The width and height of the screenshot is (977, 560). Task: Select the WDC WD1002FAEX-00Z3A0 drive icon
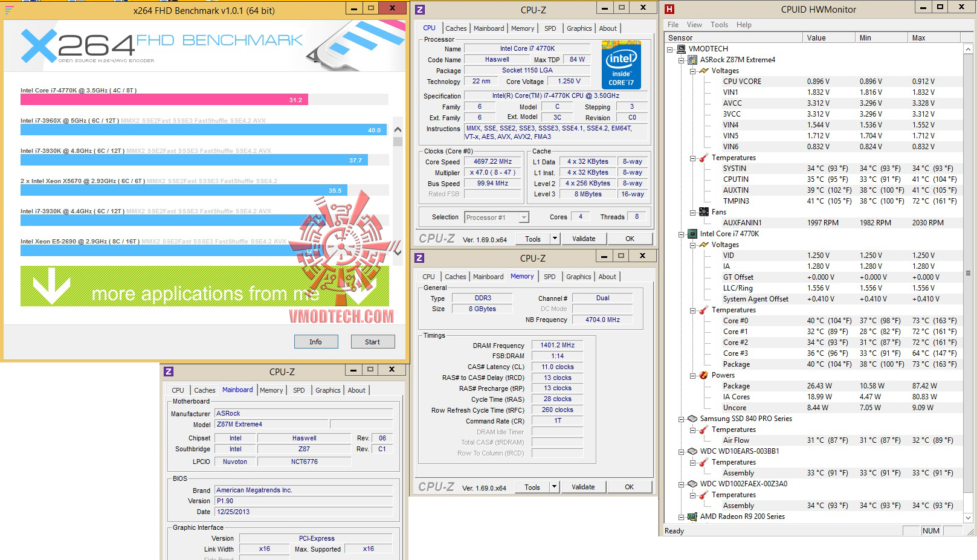[692, 484]
